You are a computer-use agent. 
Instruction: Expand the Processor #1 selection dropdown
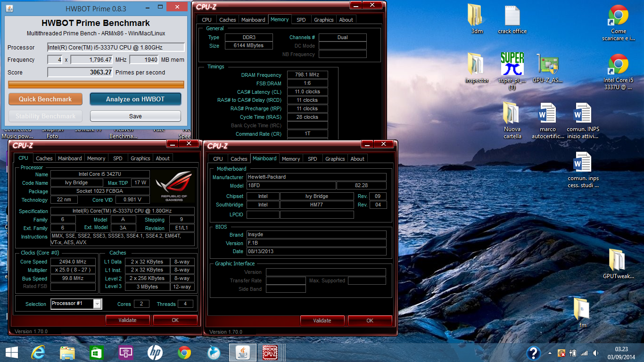tap(97, 304)
